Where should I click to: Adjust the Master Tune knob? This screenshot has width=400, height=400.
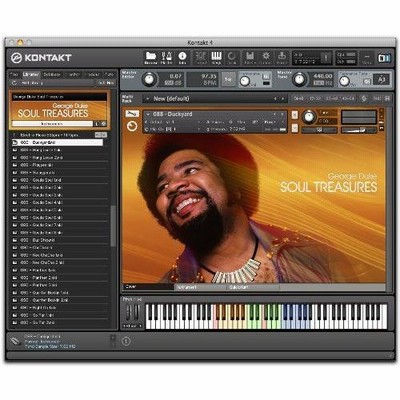300,79
